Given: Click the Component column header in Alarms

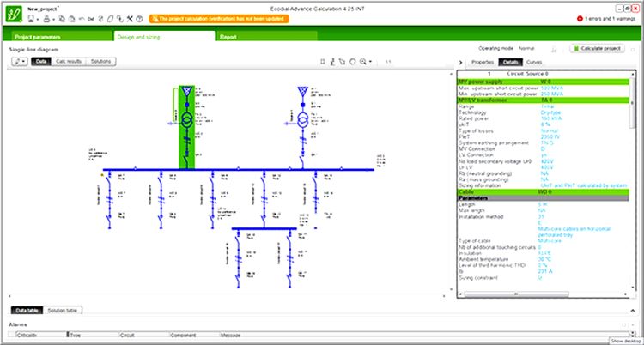Looking at the screenshot, I should pyautogui.click(x=195, y=336).
